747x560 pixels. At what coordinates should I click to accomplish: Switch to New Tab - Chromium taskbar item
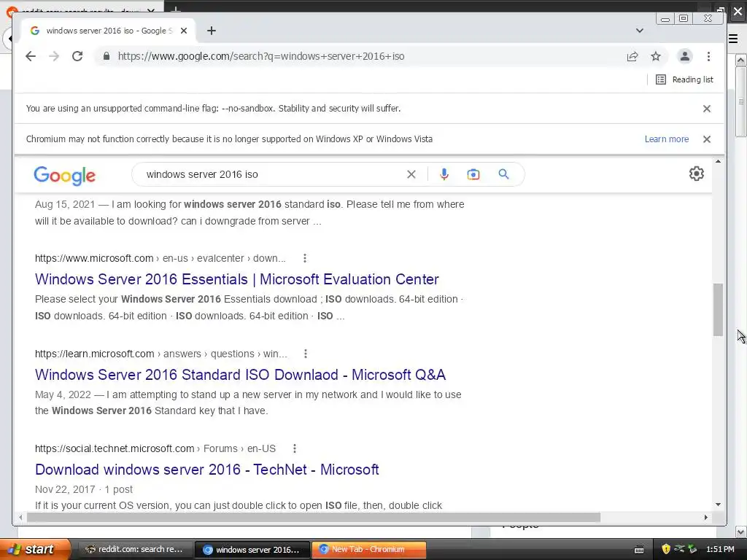tap(368, 550)
